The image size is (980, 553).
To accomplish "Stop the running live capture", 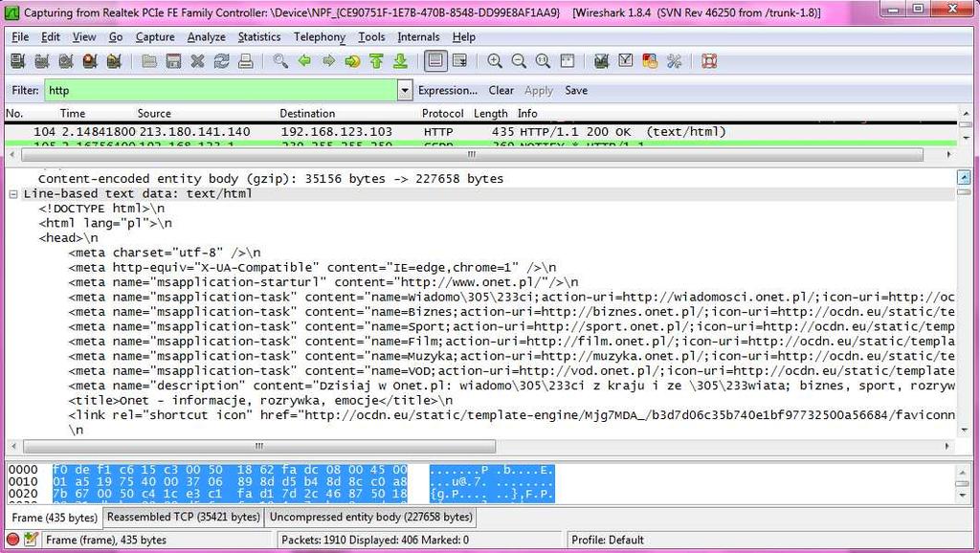I will coord(90,61).
